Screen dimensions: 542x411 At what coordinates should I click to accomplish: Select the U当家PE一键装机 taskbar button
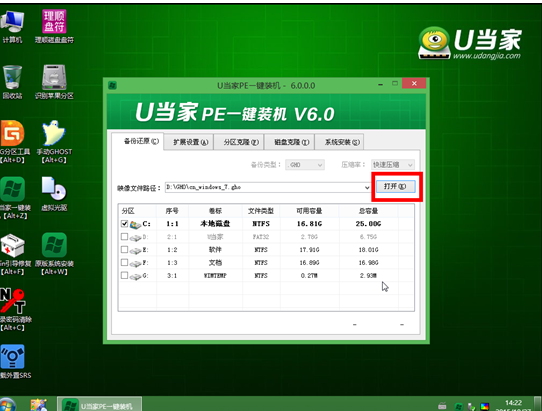99,404
